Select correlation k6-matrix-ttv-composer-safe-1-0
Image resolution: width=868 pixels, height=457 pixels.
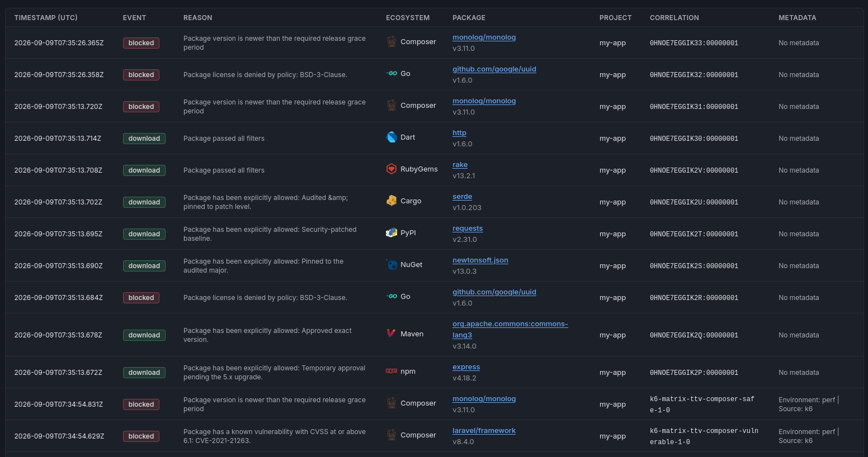pyautogui.click(x=702, y=404)
